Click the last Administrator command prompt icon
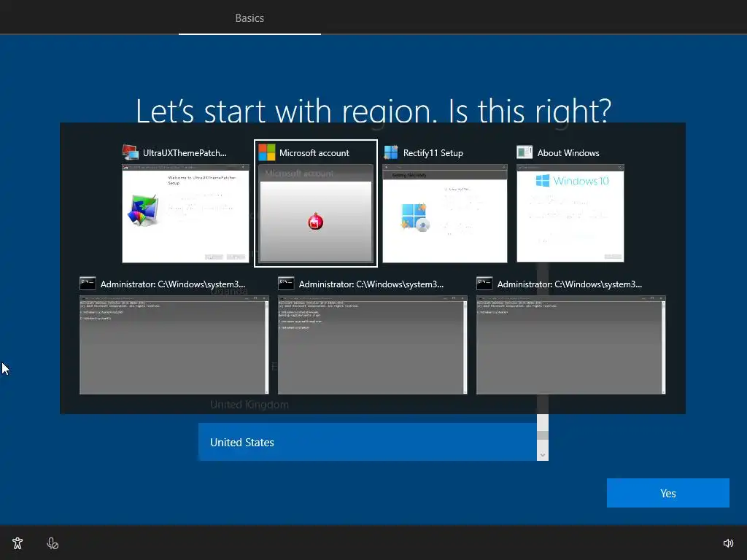Image resolution: width=747 pixels, height=560 pixels. pos(484,284)
